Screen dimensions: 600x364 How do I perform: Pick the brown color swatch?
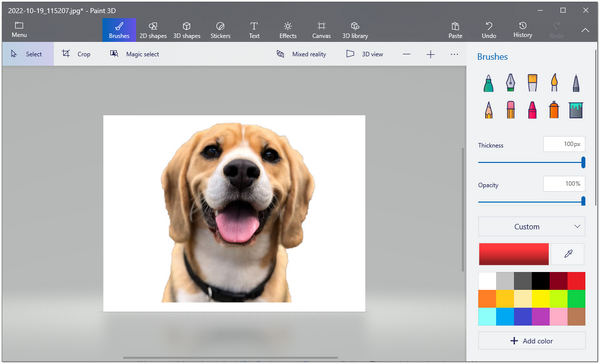576,317
